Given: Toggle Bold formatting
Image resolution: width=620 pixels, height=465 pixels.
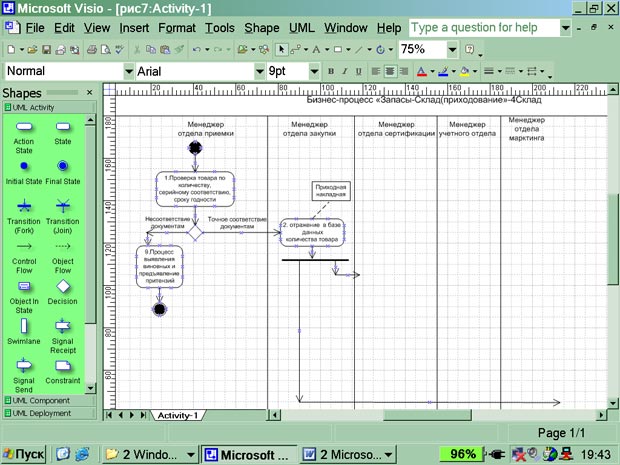Looking at the screenshot, I should [331, 71].
